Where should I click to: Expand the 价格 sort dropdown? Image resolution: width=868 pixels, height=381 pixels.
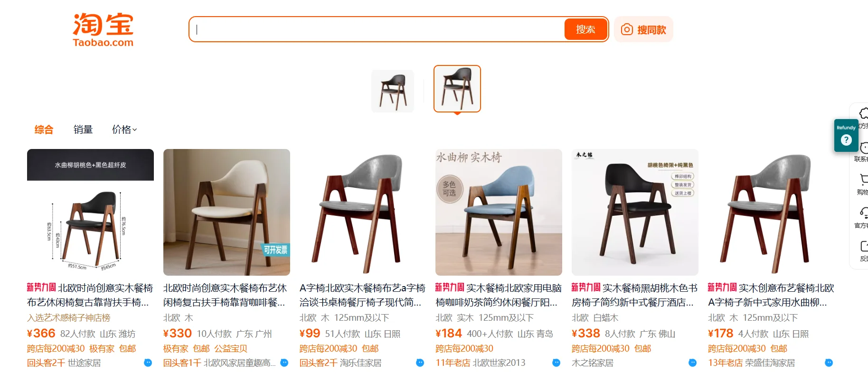click(124, 130)
